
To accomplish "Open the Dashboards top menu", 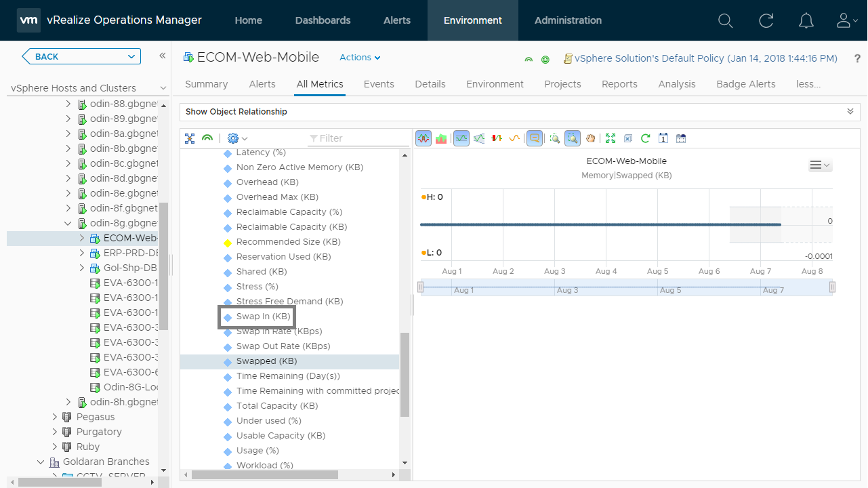I will tap(323, 20).
